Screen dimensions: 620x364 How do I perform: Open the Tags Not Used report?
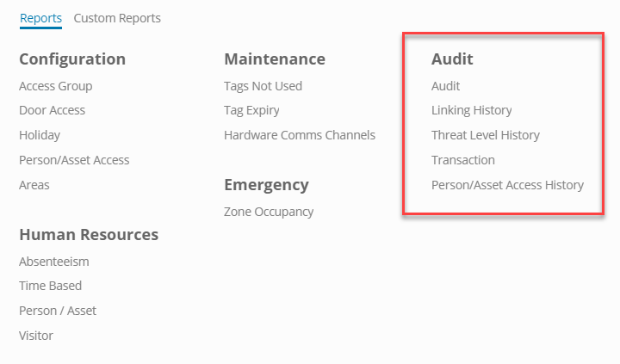pos(263,86)
